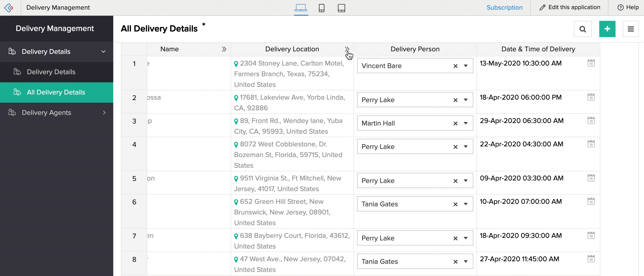Image resolution: width=644 pixels, height=276 pixels.
Task: Click the Zoho Creator logo icon
Action: pos(9,8)
